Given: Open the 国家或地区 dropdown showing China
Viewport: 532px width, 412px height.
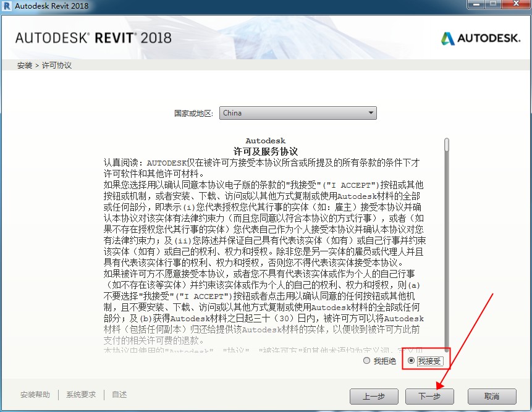Looking at the screenshot, I should click(298, 113).
